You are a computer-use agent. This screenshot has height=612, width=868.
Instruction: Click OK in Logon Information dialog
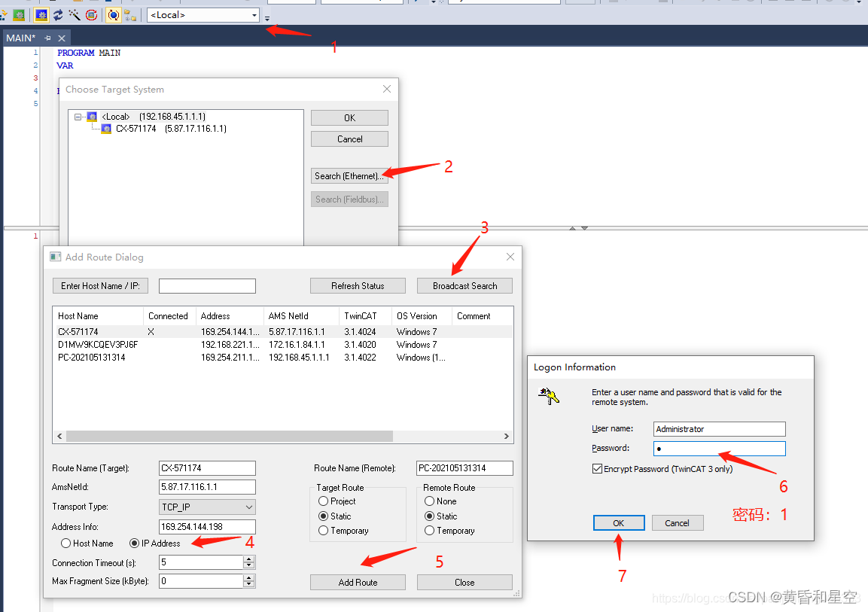point(619,523)
